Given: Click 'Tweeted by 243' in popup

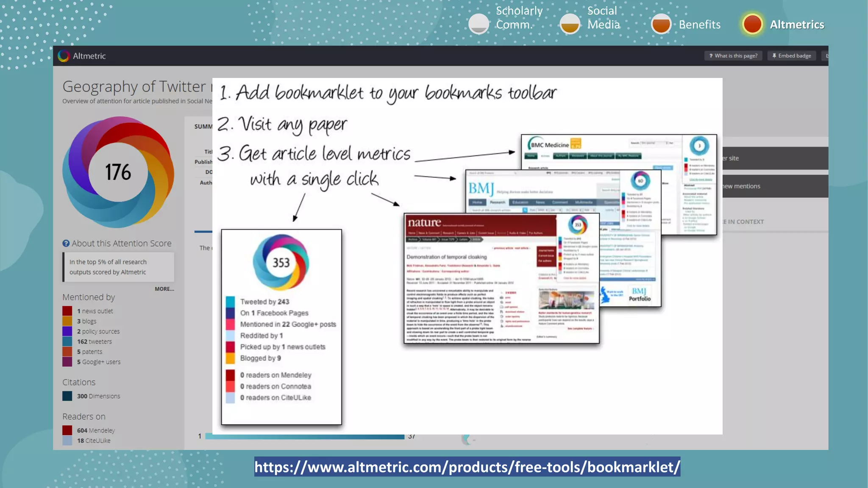Looking at the screenshot, I should (x=264, y=302).
